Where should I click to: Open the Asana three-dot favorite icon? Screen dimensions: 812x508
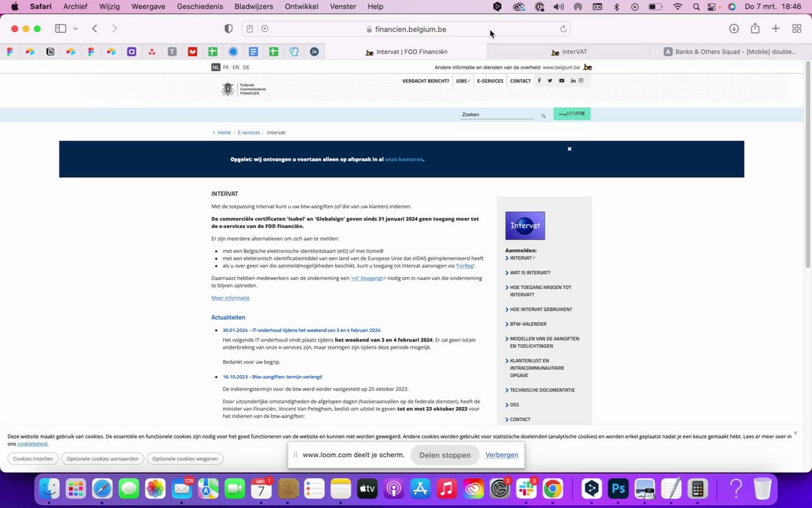[x=152, y=52]
